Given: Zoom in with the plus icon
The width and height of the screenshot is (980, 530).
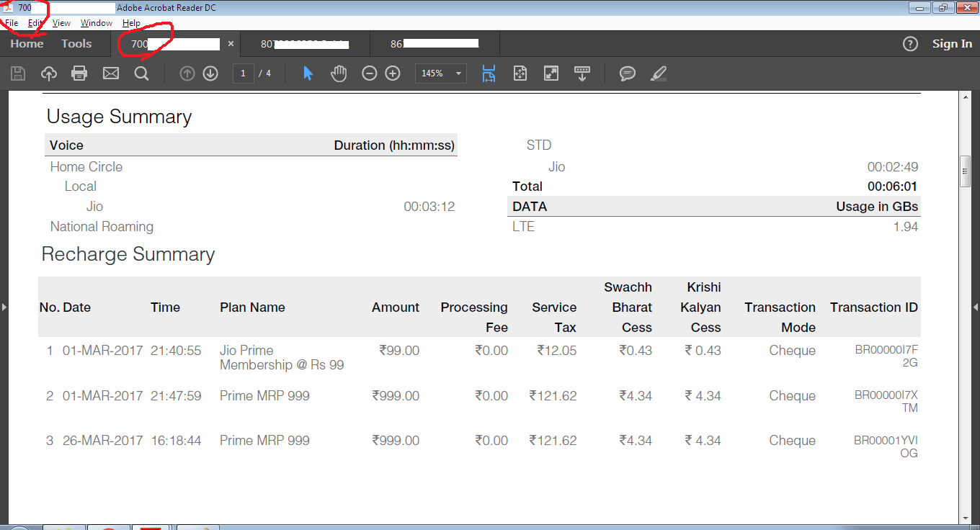Looking at the screenshot, I should [x=393, y=73].
